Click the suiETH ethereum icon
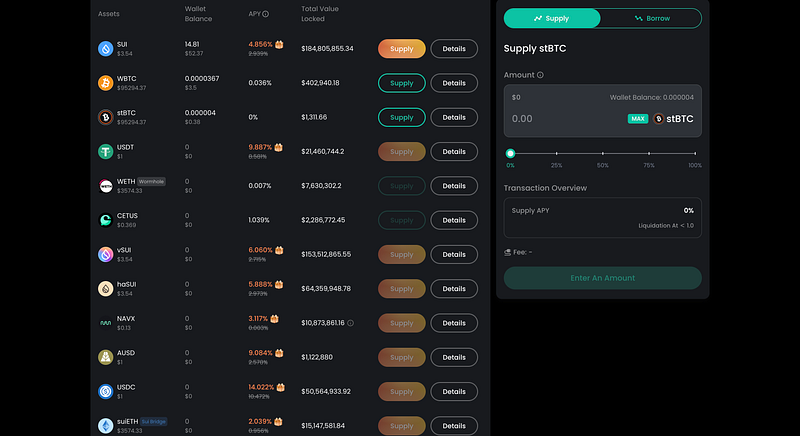Image resolution: width=800 pixels, height=436 pixels. click(x=106, y=426)
